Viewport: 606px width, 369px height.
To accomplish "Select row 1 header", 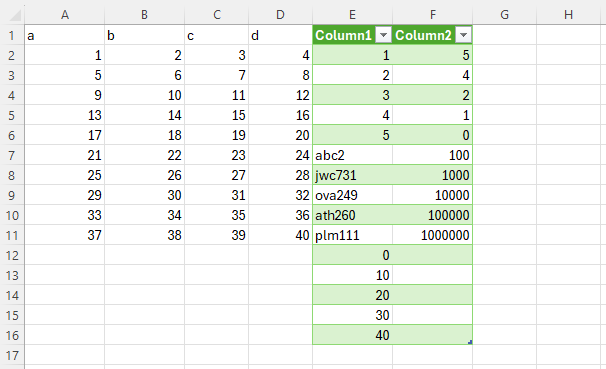I will [12, 35].
